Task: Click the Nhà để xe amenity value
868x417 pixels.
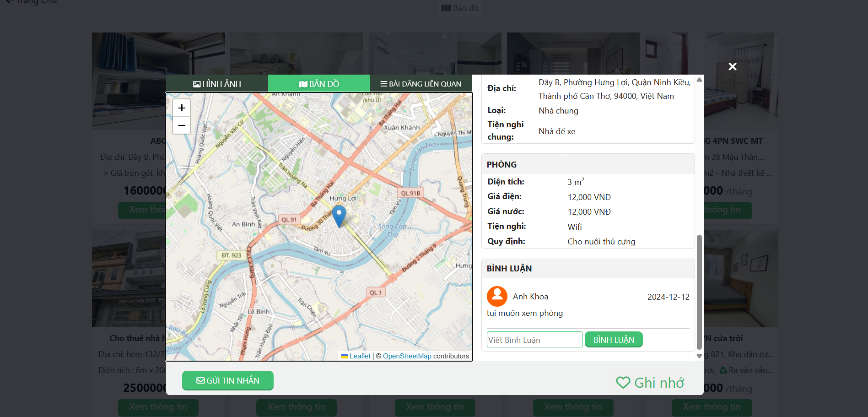Action: (557, 131)
